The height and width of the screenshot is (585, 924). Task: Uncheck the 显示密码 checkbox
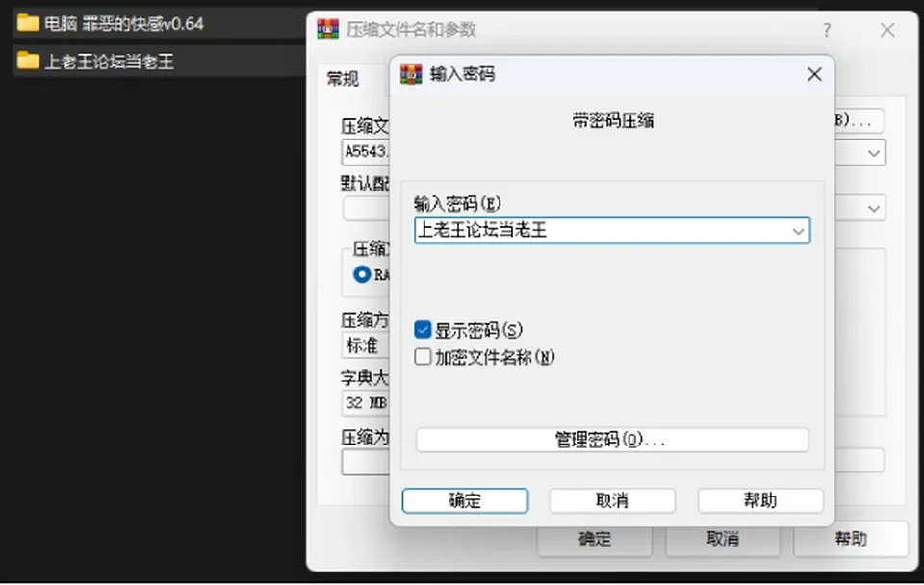click(423, 330)
